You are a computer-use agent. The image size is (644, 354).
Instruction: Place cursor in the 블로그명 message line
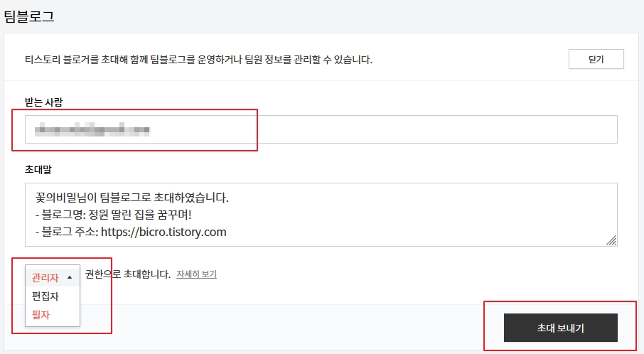[113, 215]
